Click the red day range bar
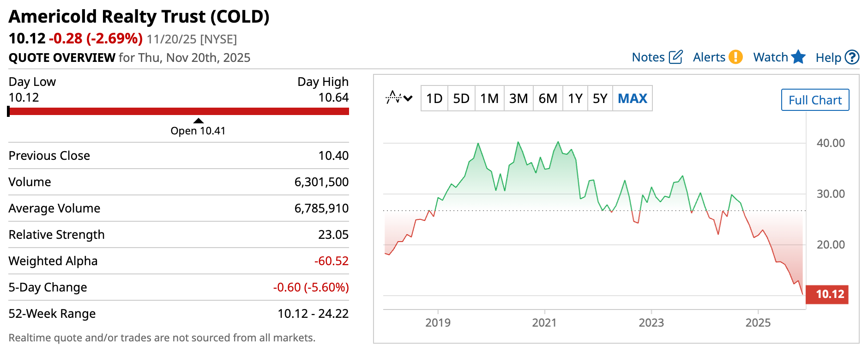This screenshot has width=868, height=352. point(179,111)
